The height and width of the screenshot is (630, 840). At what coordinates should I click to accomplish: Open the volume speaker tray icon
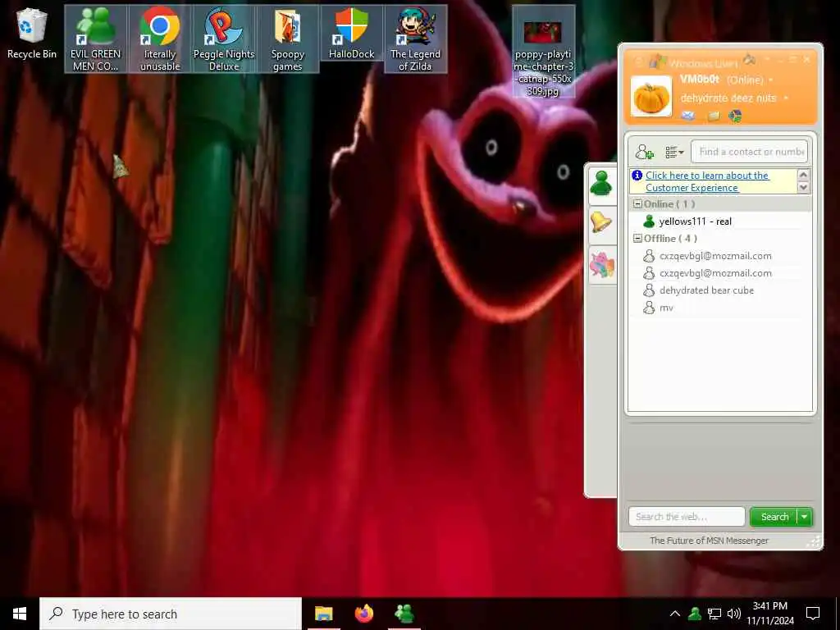point(734,614)
